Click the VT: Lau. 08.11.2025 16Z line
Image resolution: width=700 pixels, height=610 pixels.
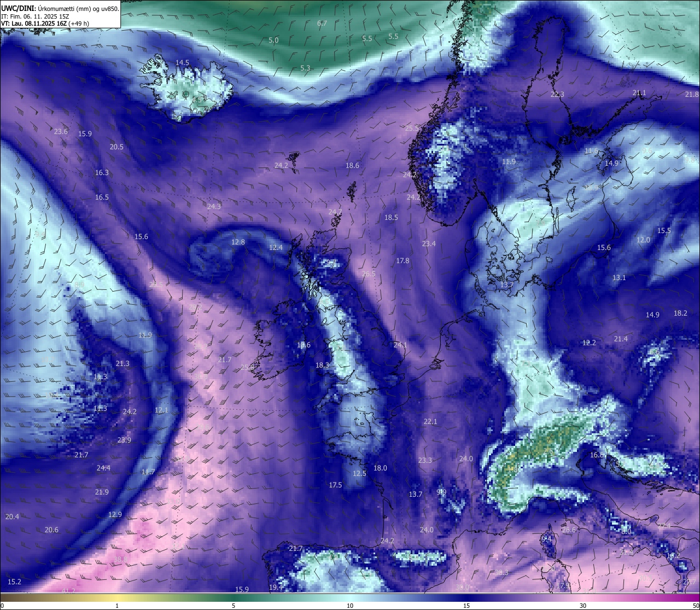[45, 24]
